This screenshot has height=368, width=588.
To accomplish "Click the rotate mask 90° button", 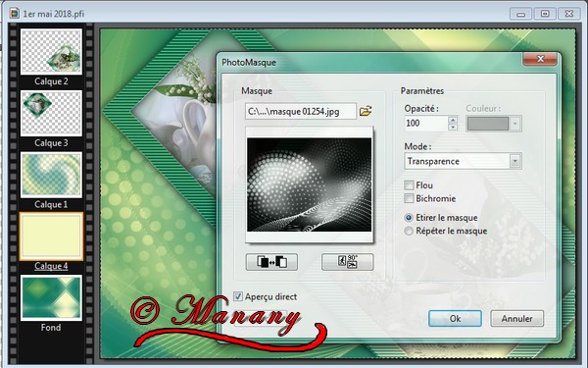I will (347, 262).
